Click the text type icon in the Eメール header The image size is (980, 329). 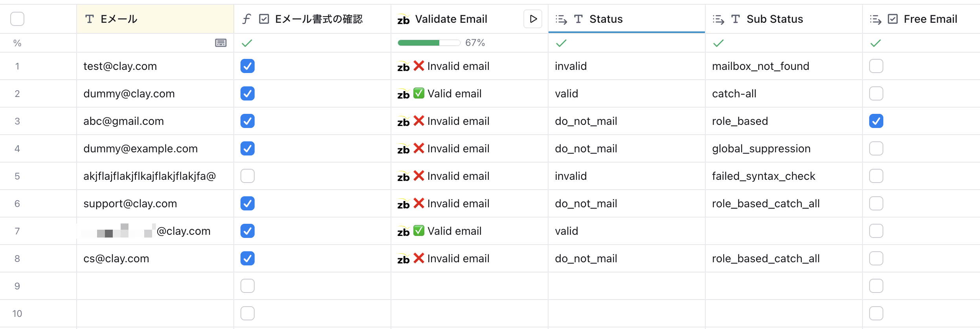pyautogui.click(x=90, y=19)
